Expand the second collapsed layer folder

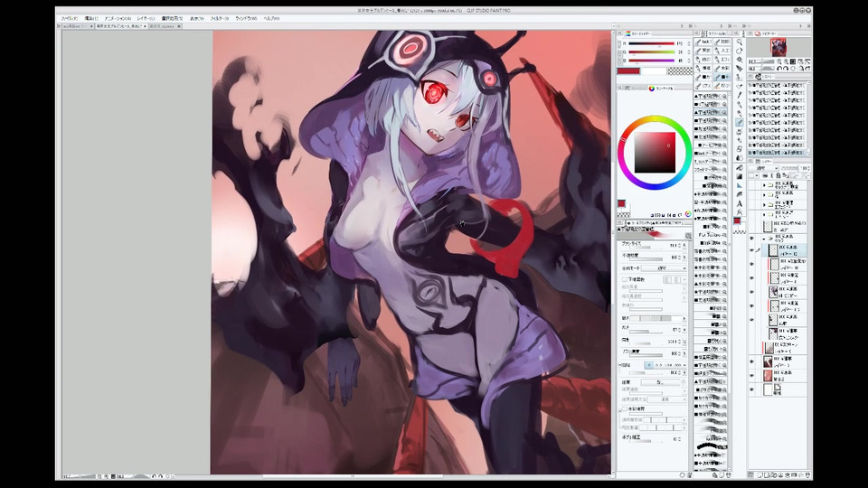tap(764, 194)
